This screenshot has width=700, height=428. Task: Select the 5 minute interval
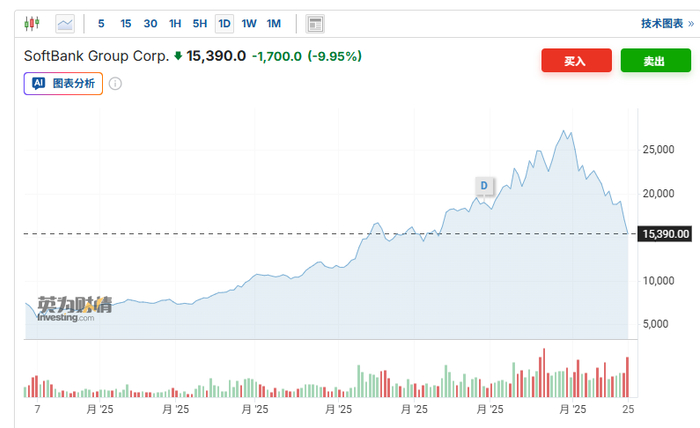101,23
